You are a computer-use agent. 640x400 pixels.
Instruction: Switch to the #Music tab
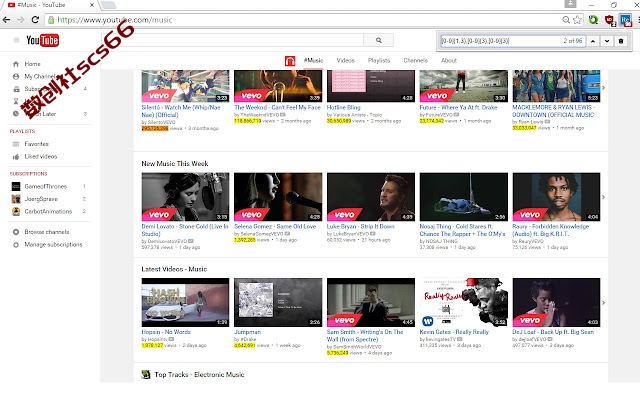coord(313,60)
